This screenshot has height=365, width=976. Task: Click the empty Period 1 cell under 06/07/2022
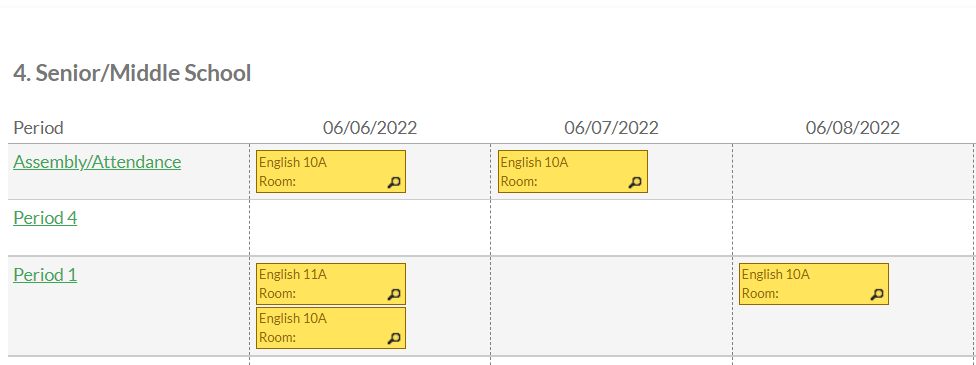tap(611, 306)
